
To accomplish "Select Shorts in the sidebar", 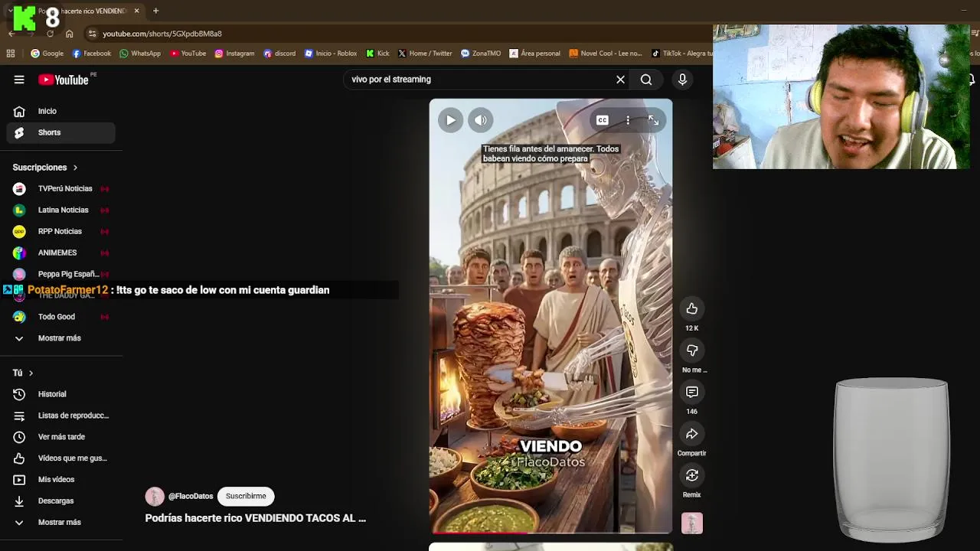I will click(61, 132).
